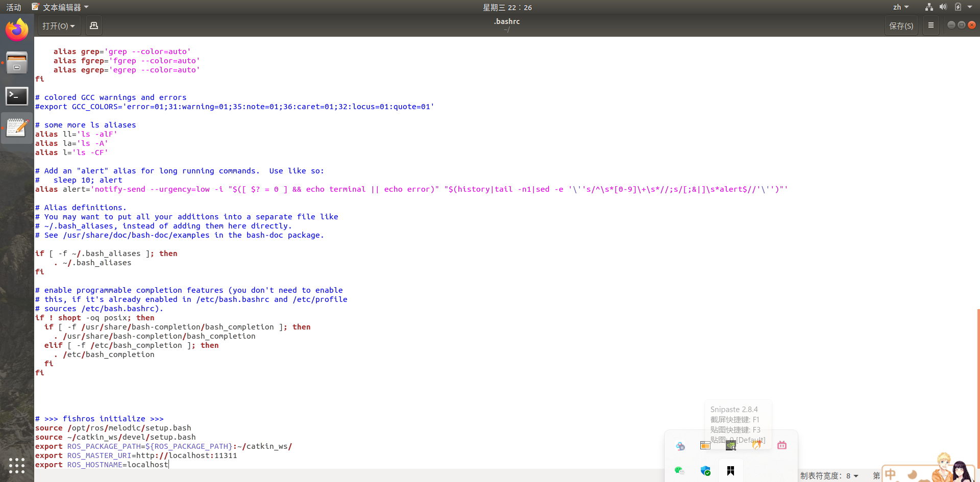Select the text editor icon in the dock
Viewport: 980px width, 482px height.
[17, 127]
